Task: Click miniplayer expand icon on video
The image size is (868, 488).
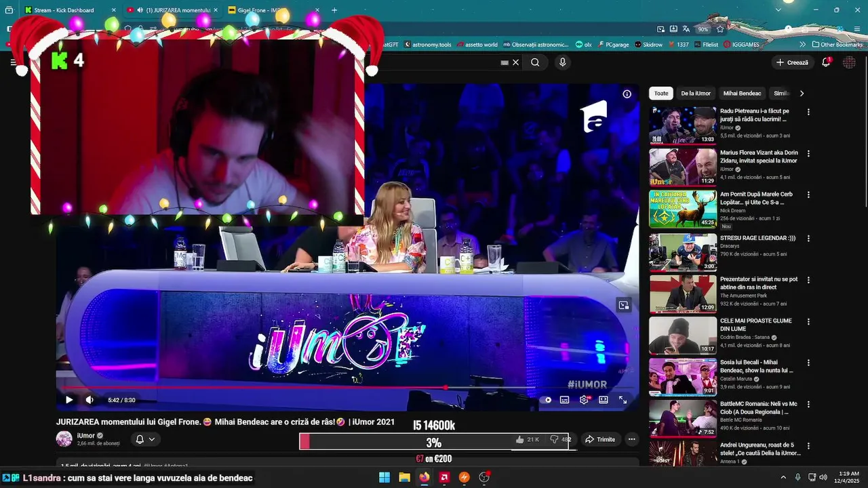Action: point(624,305)
